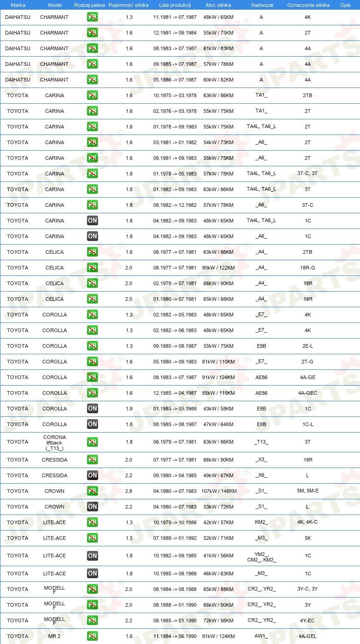Select the '10.1975 -> 03.1978' date cell
The width and height of the screenshot is (360, 644).
coord(175,95)
